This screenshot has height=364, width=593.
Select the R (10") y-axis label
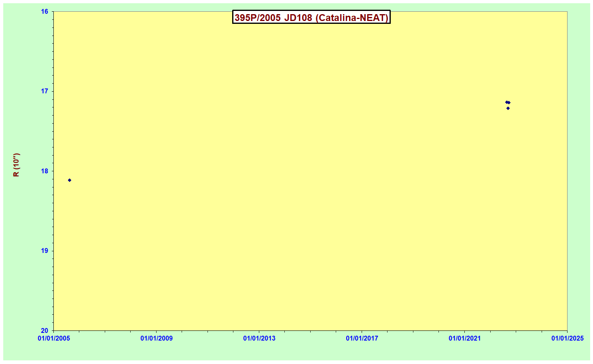click(x=16, y=165)
